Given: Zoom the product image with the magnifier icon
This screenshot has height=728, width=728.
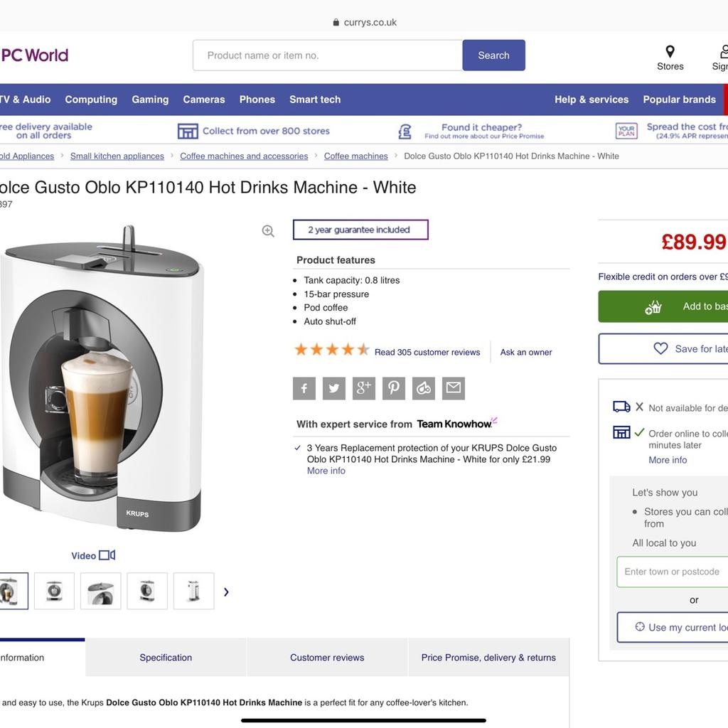Looking at the screenshot, I should click(268, 230).
